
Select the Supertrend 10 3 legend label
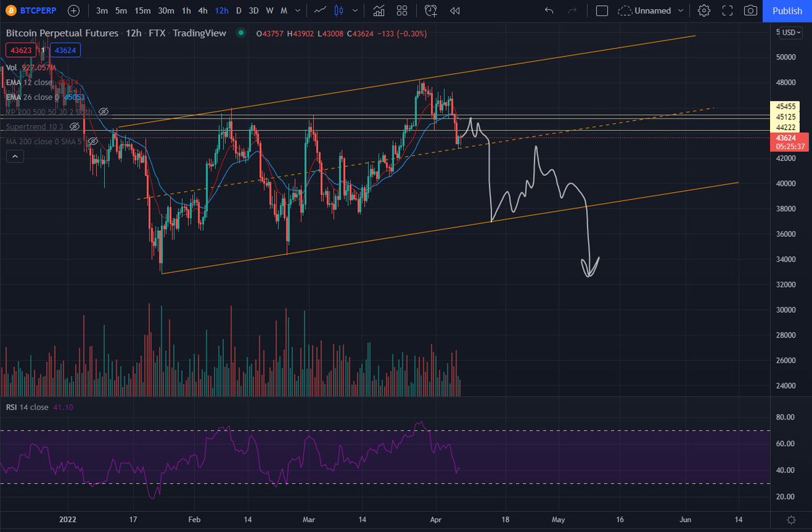[36, 127]
